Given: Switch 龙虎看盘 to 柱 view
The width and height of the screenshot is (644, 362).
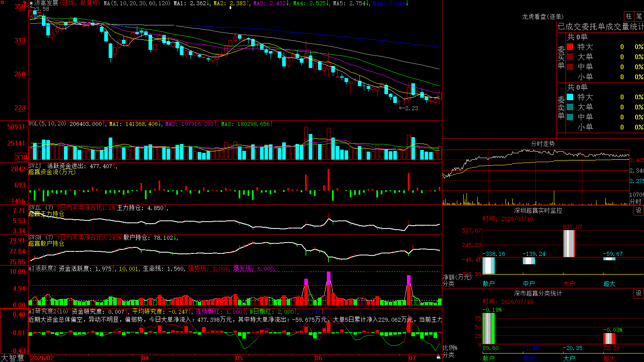Looking at the screenshot, I should pos(629,16).
